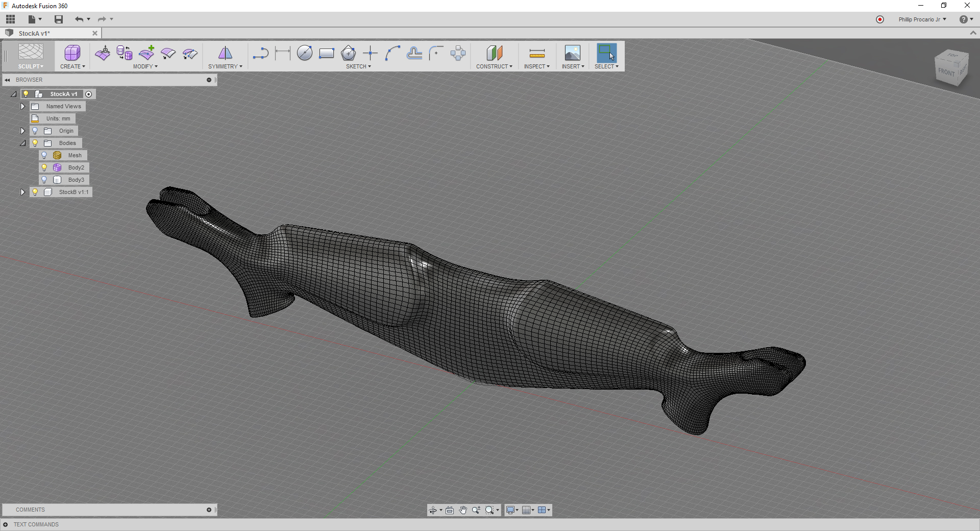
Task: Click the Symmetry mirror icon
Action: [x=225, y=53]
